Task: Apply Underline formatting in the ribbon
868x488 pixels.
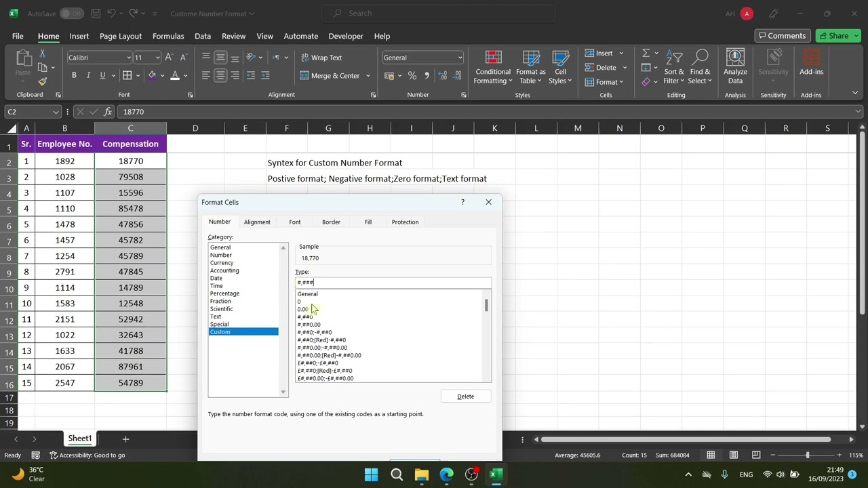Action: click(x=103, y=75)
